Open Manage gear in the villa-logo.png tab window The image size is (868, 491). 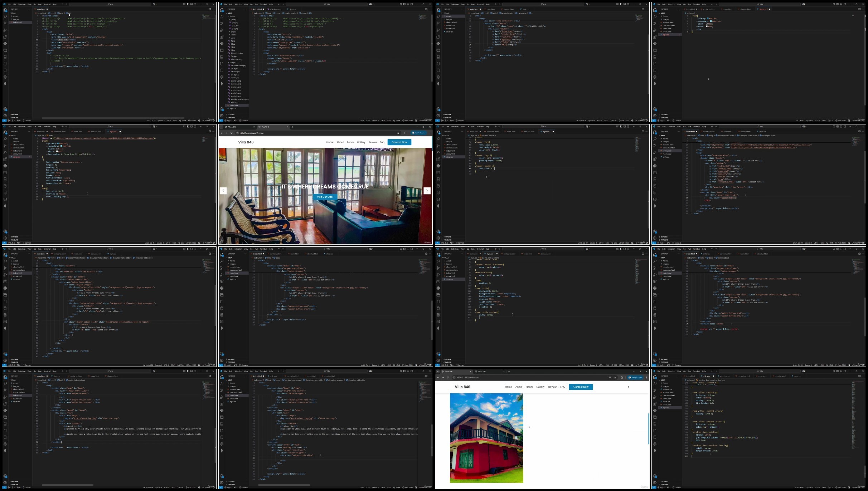(222, 116)
